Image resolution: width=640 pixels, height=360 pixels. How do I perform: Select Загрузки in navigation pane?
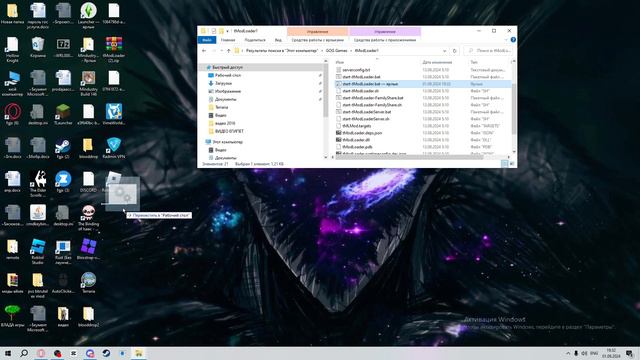pos(223,83)
